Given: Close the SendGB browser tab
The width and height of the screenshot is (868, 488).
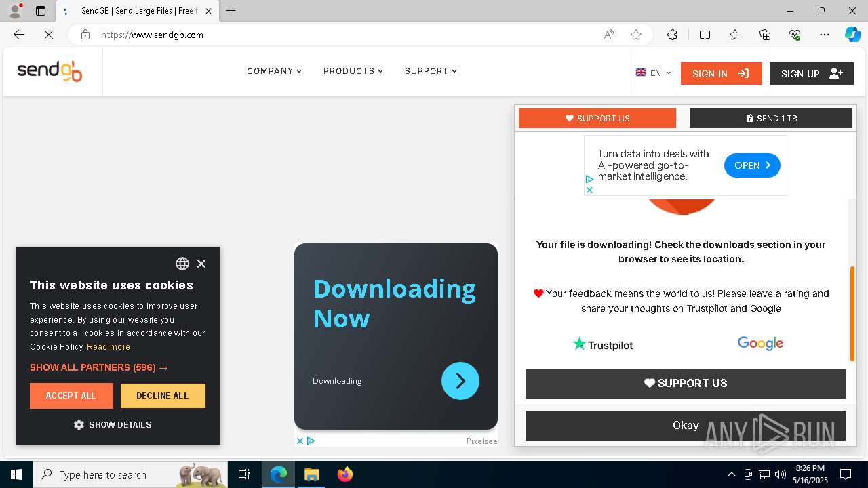Looking at the screenshot, I should (209, 11).
